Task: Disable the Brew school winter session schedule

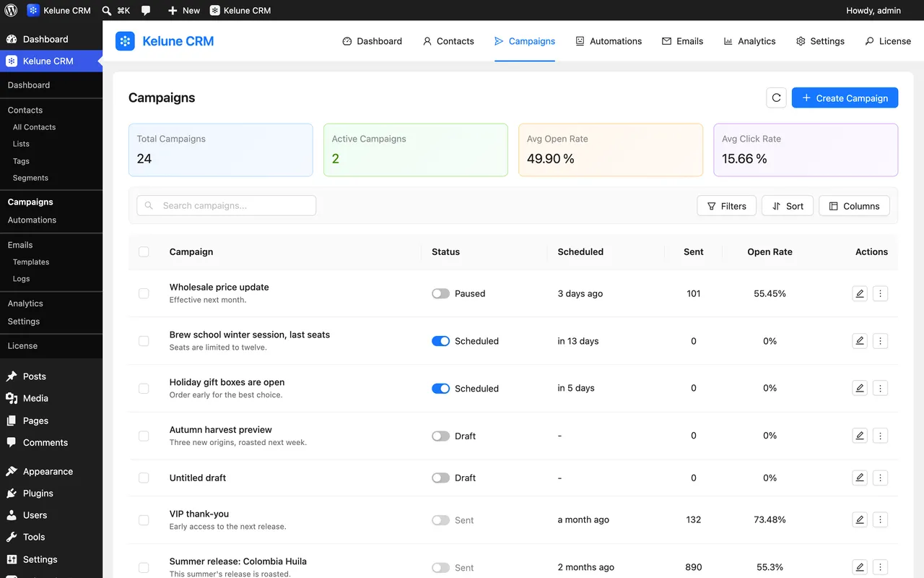Action: tap(440, 341)
